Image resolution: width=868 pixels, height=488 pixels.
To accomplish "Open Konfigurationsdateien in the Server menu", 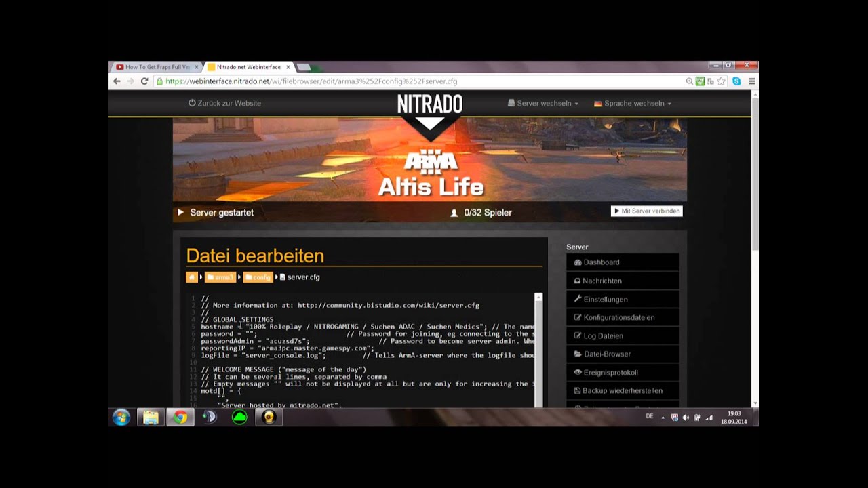I will point(623,317).
